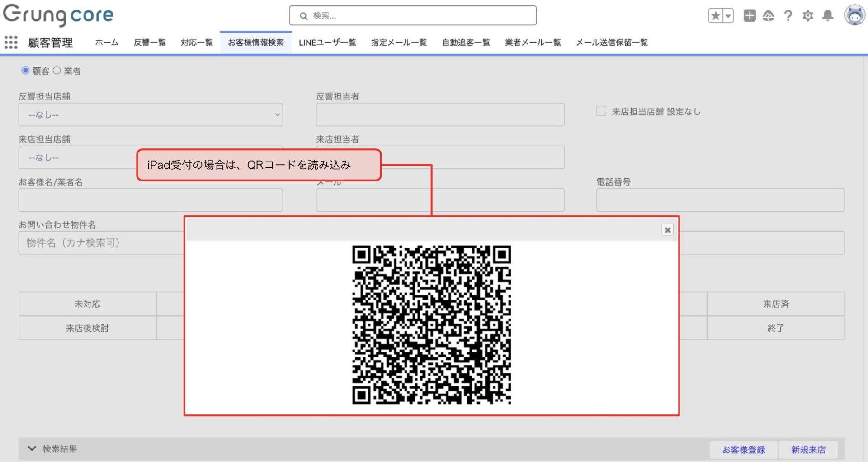Close the QR code popup
The height and width of the screenshot is (462, 868).
coord(667,230)
